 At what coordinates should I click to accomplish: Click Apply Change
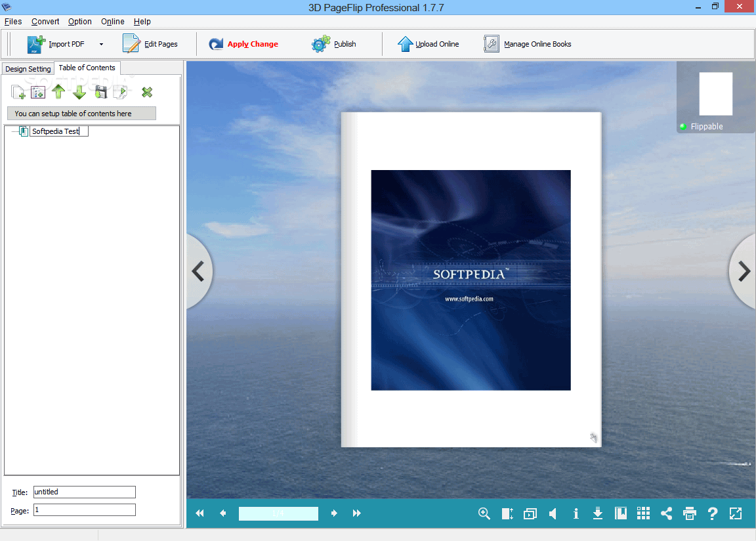point(243,44)
